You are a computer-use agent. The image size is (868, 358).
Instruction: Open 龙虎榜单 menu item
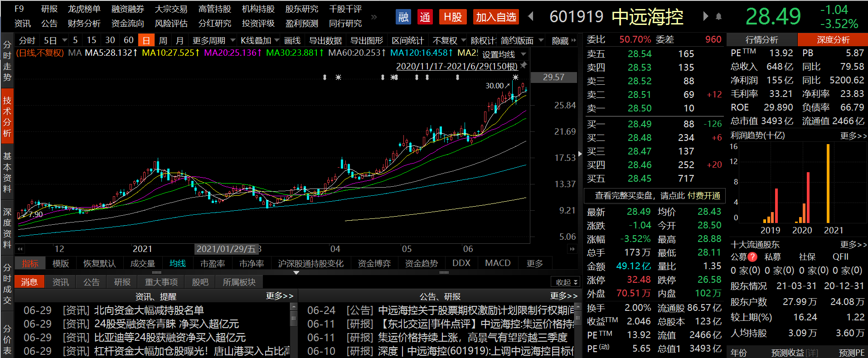tap(84, 9)
